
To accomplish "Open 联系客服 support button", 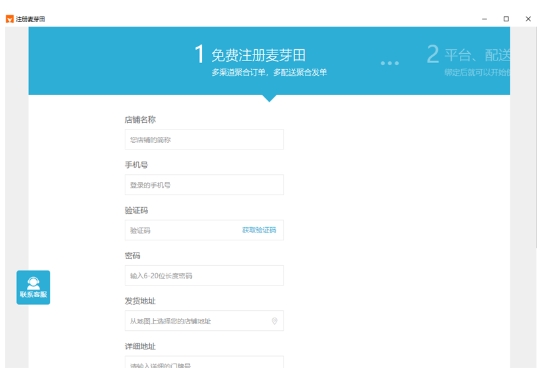I will (x=33, y=287).
